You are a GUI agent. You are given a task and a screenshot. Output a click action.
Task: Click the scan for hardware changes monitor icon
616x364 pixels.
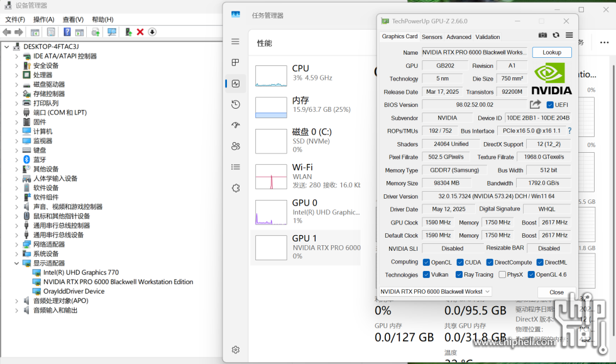(x=112, y=32)
